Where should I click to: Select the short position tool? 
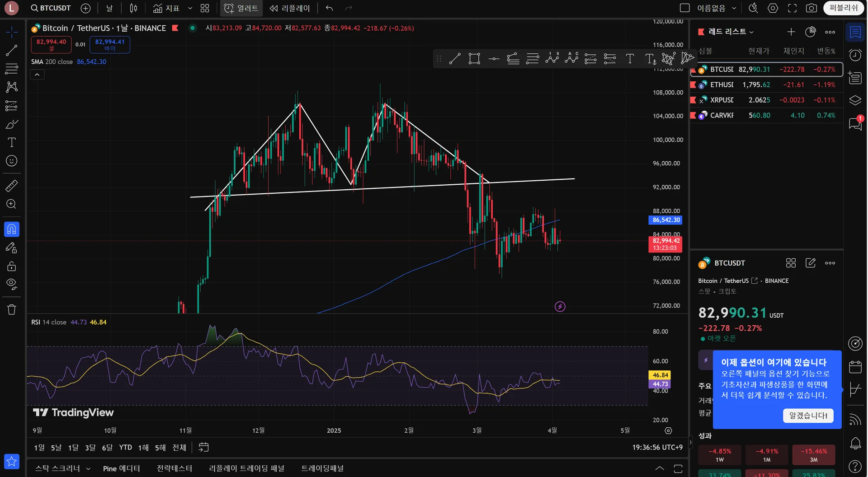point(610,59)
